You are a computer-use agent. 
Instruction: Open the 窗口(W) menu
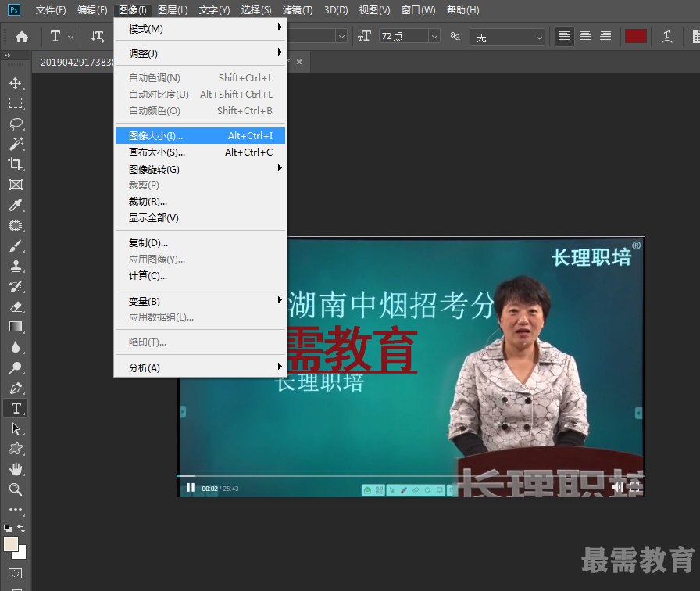coord(418,10)
